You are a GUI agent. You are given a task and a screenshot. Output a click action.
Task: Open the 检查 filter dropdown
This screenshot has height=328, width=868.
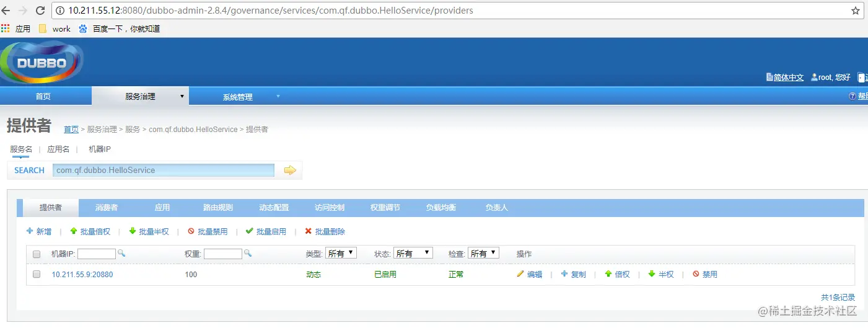[x=483, y=253]
